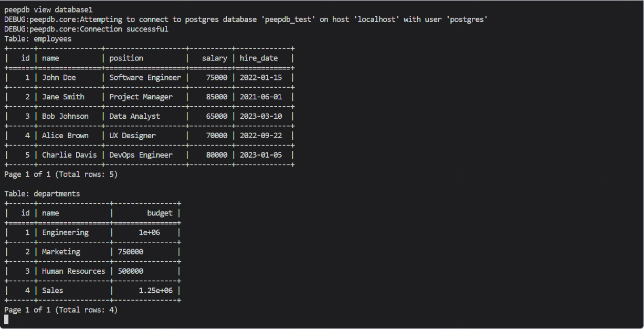Select the "hire_date" column header
Image resolution: width=644 pixels, height=329 pixels.
(x=259, y=58)
